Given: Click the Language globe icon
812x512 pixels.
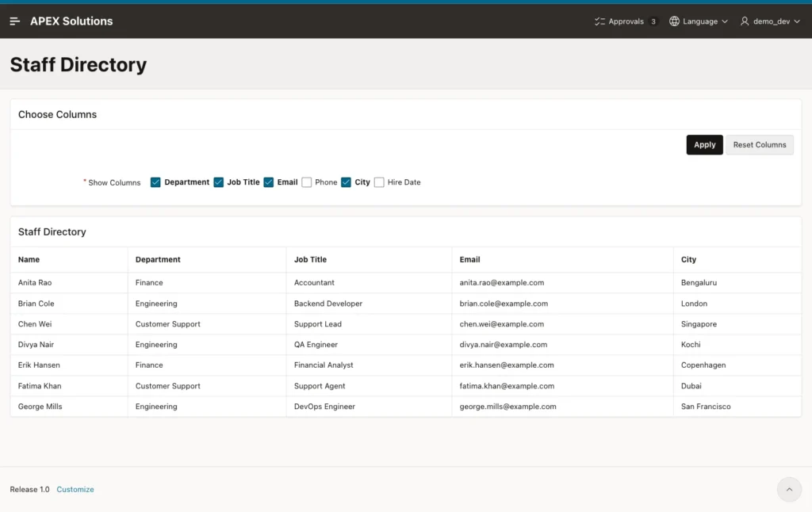Looking at the screenshot, I should point(674,21).
